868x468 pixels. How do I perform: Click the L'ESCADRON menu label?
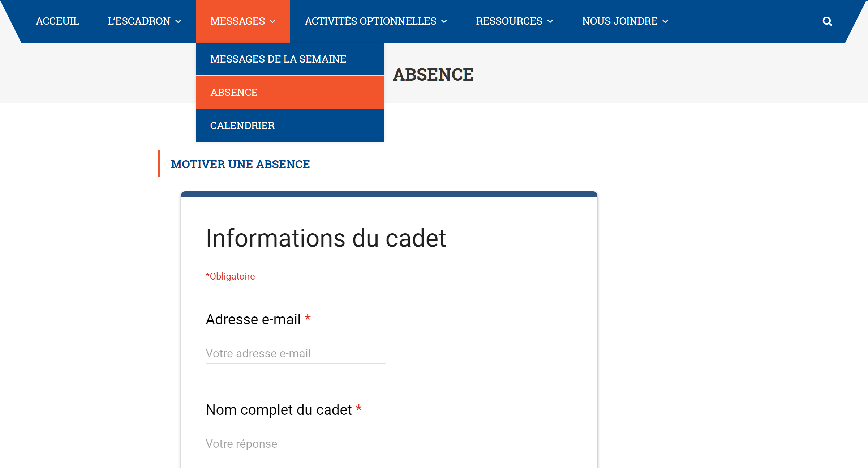point(139,21)
